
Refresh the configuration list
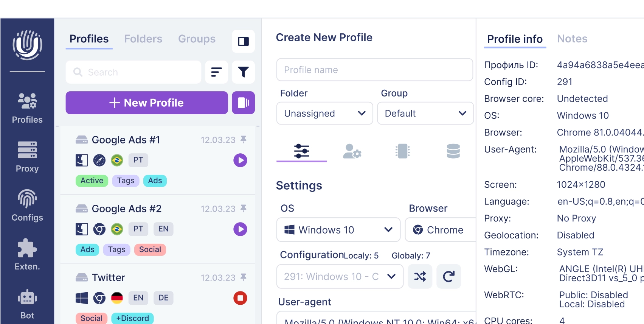[449, 276]
